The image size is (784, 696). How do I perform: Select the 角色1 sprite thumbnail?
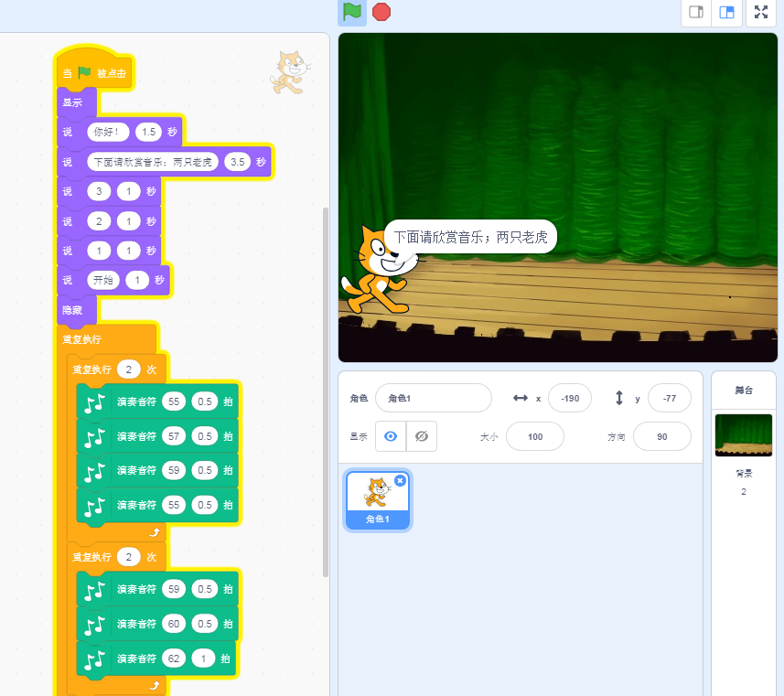[x=378, y=499]
